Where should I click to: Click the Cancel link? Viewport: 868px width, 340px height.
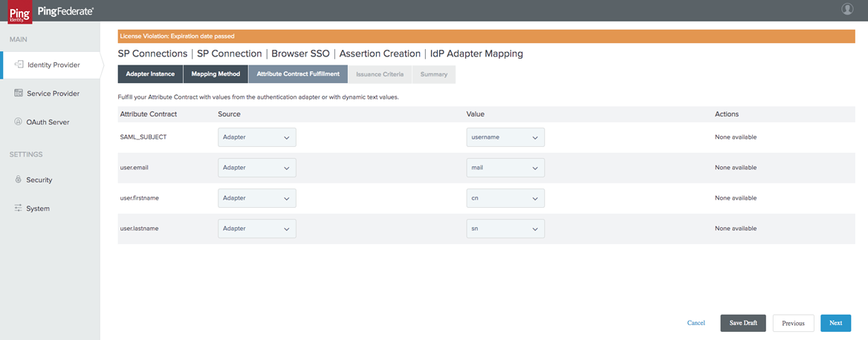pyautogui.click(x=696, y=323)
